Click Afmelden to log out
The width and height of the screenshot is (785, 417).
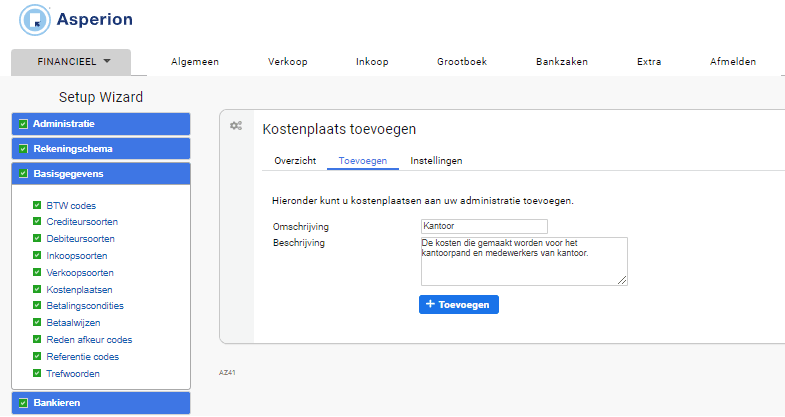pos(733,62)
